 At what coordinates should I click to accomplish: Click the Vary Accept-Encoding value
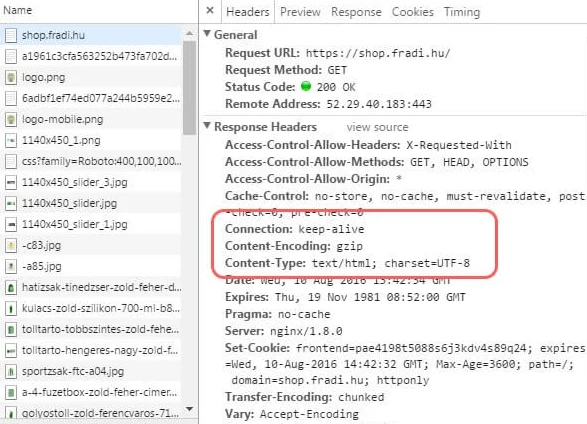pyautogui.click(x=309, y=414)
